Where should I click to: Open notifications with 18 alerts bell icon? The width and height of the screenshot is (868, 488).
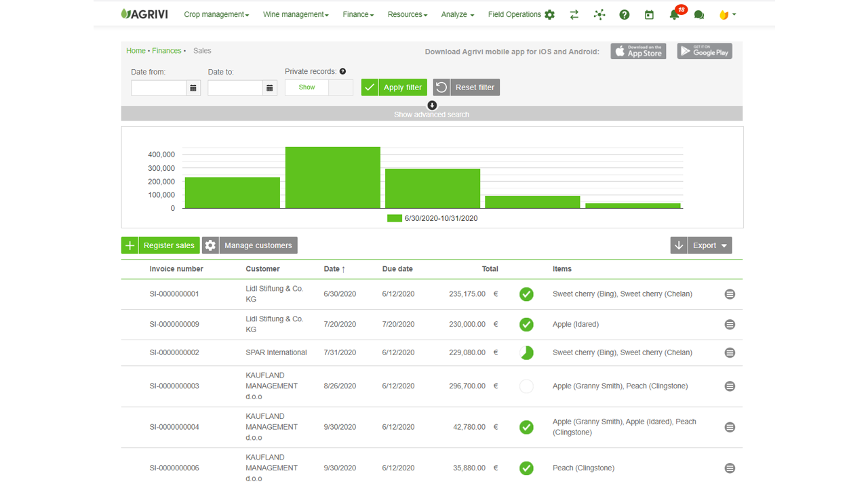click(675, 14)
